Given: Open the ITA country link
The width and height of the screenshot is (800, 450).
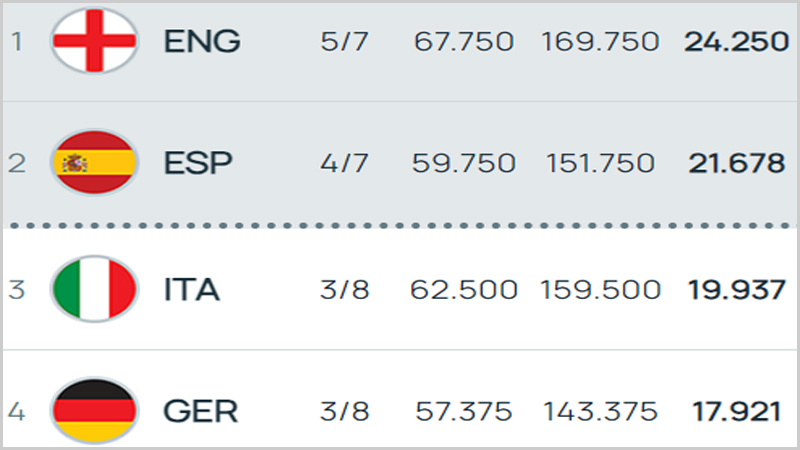Looking at the screenshot, I should (x=192, y=290).
